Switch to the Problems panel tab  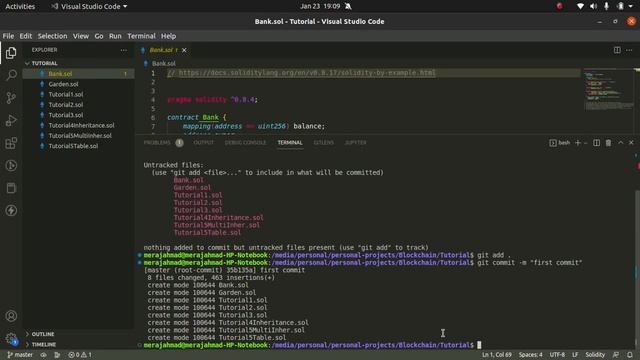pos(157,143)
